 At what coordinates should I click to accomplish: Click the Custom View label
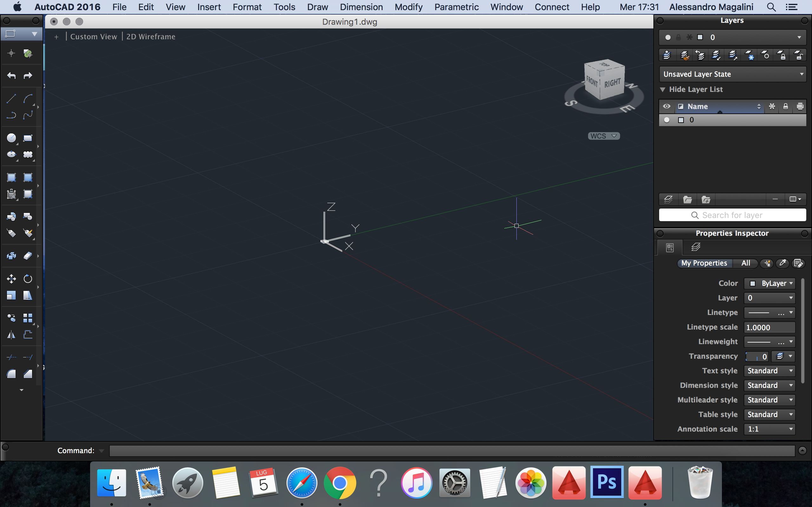coord(94,36)
